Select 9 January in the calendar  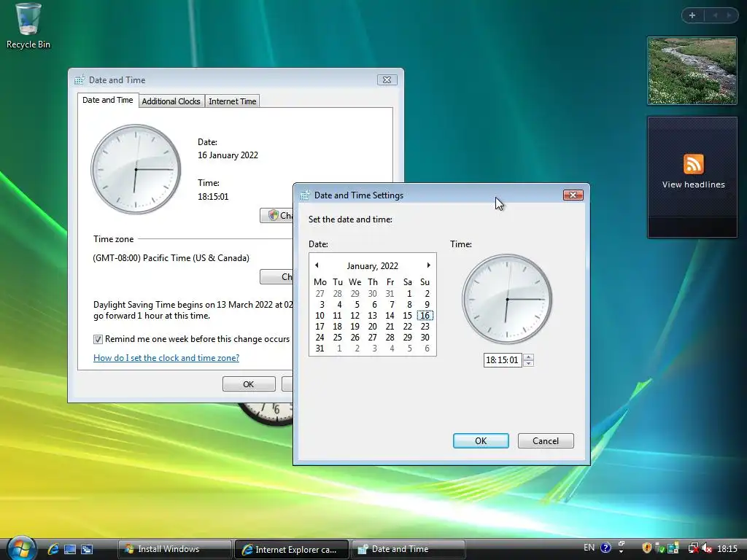click(x=426, y=304)
